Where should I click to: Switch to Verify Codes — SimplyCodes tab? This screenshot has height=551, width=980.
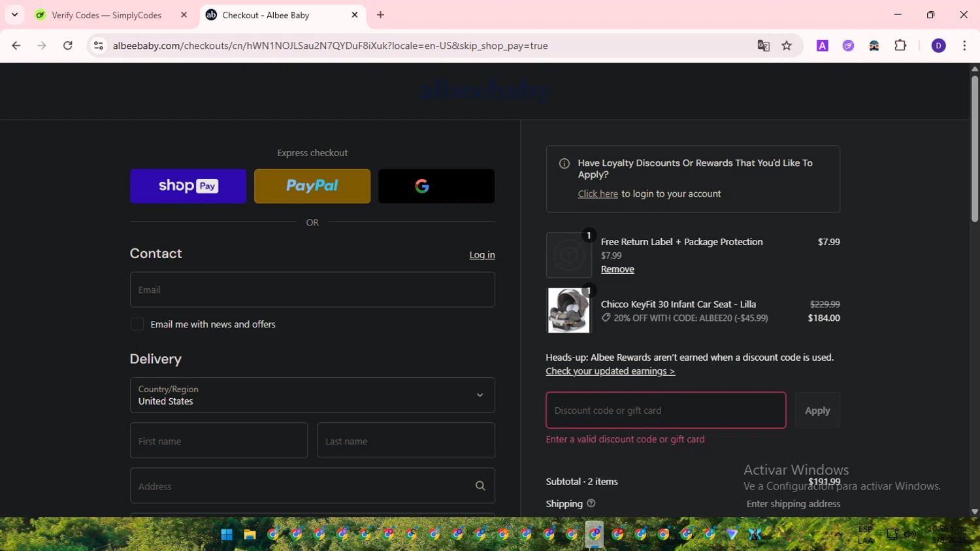pos(106,15)
